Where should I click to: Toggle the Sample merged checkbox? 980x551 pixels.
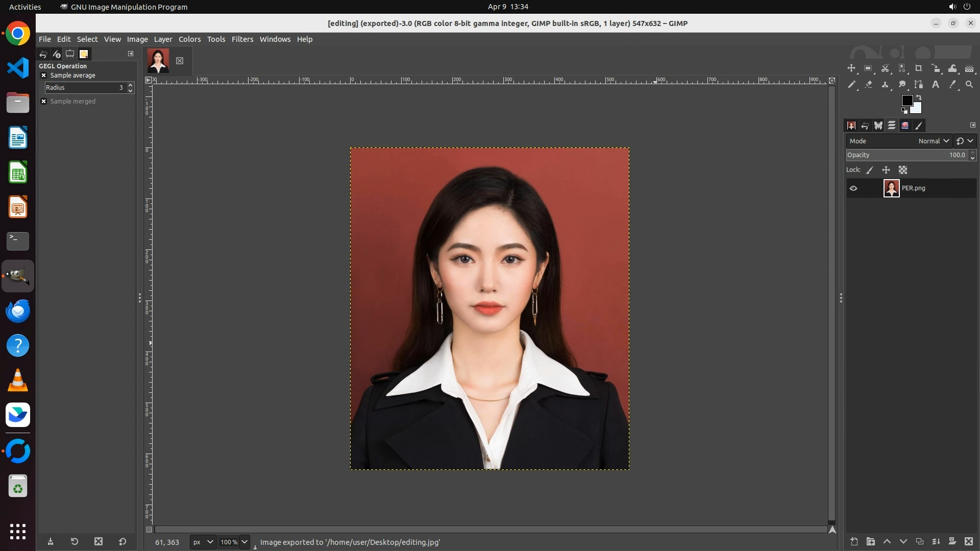pyautogui.click(x=44, y=102)
